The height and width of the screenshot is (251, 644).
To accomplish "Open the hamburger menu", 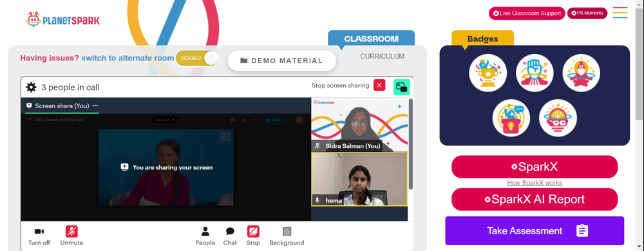I will tap(620, 13).
